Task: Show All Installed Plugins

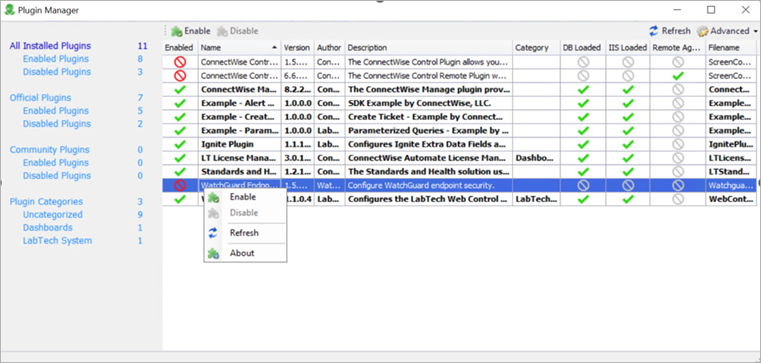Action: click(x=50, y=46)
